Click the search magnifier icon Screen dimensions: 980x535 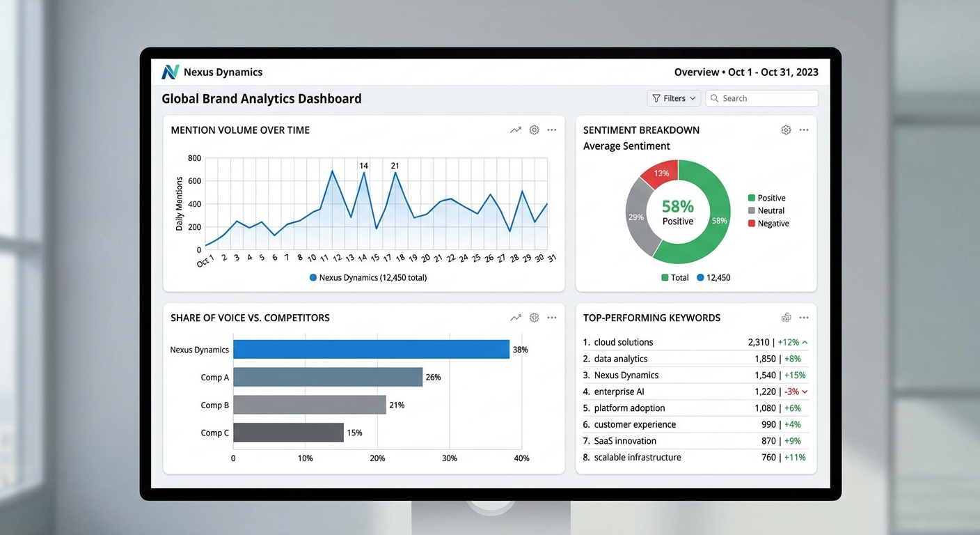[715, 98]
